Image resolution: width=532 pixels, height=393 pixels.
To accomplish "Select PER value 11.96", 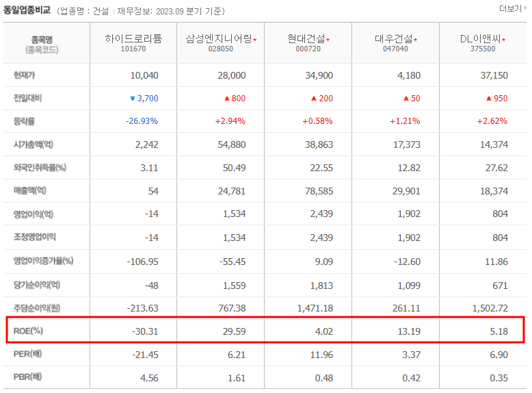I will click(321, 355).
